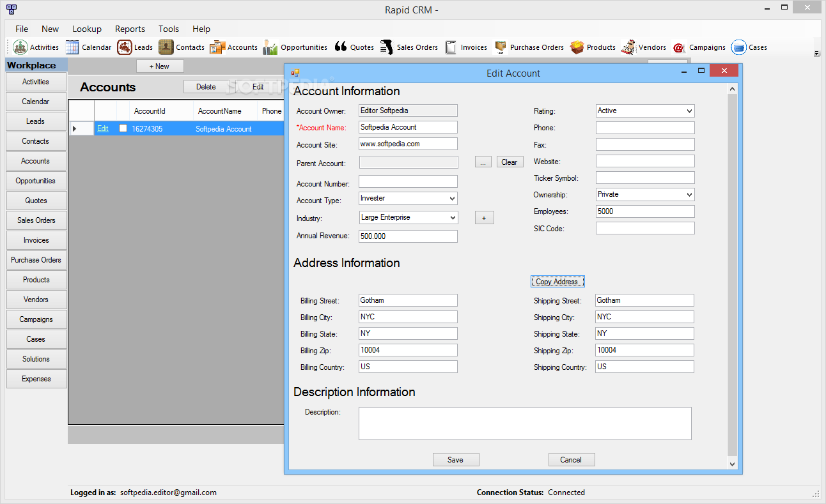The width and height of the screenshot is (826, 504).
Task: Click the Save button
Action: pyautogui.click(x=456, y=460)
